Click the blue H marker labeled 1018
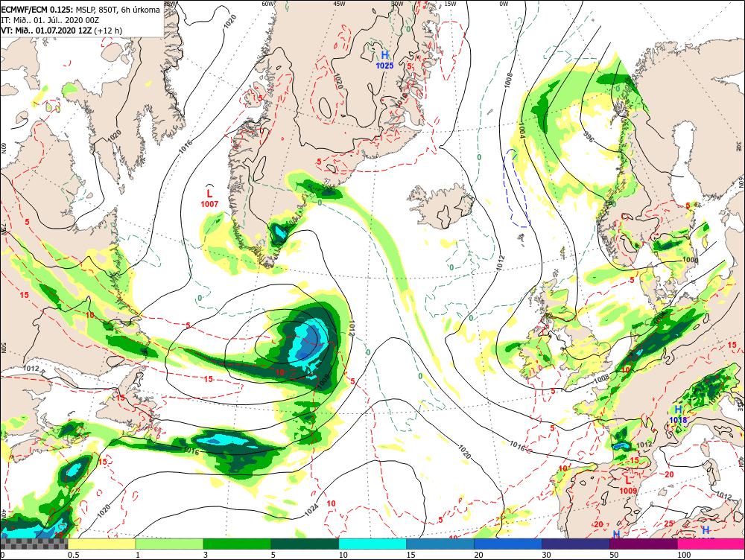745x560 pixels. coord(679,410)
